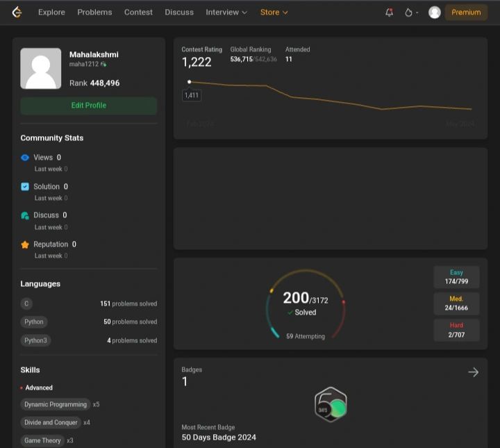
Task: Click the Advanced skills heading
Action: tap(39, 388)
